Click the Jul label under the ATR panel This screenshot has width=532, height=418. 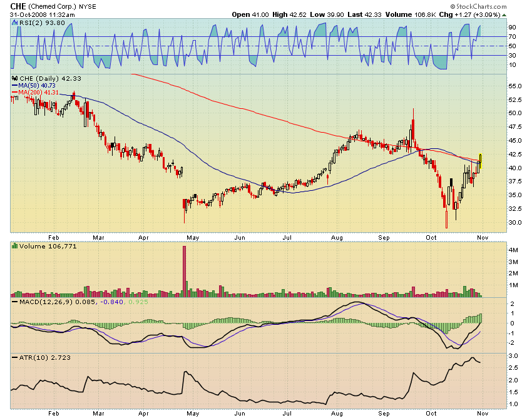[x=287, y=413]
